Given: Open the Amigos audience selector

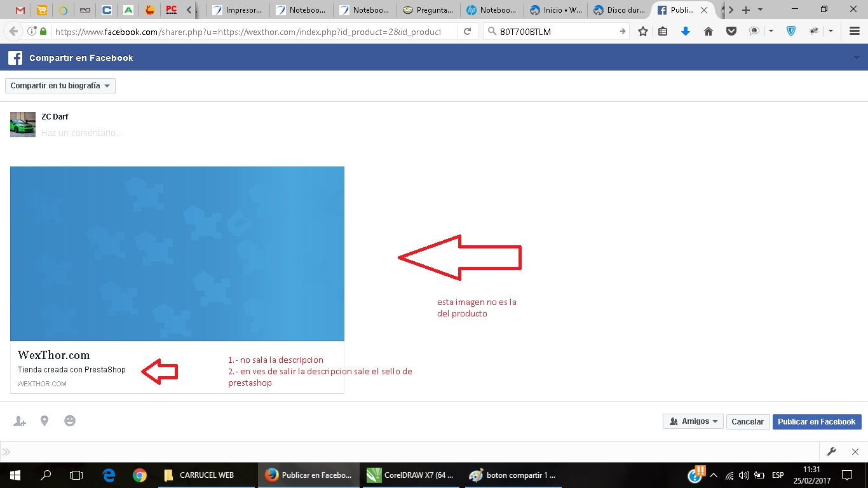Looking at the screenshot, I should click(693, 421).
